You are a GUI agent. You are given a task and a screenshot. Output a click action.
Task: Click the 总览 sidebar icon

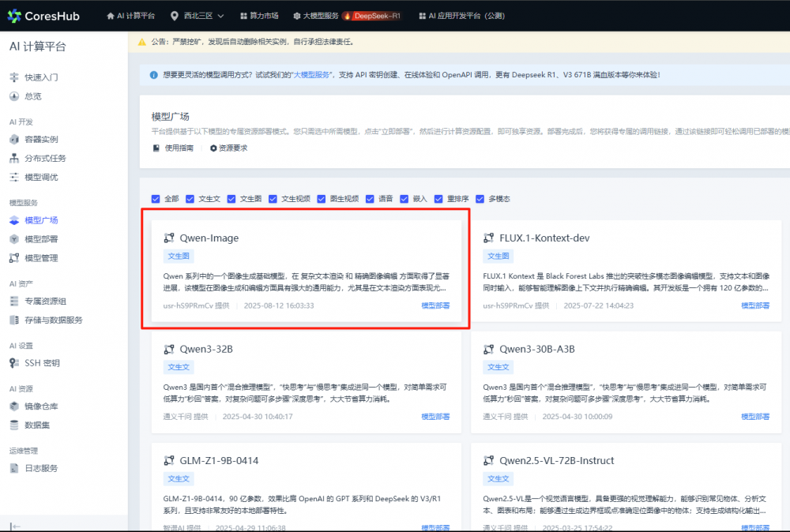[14, 96]
